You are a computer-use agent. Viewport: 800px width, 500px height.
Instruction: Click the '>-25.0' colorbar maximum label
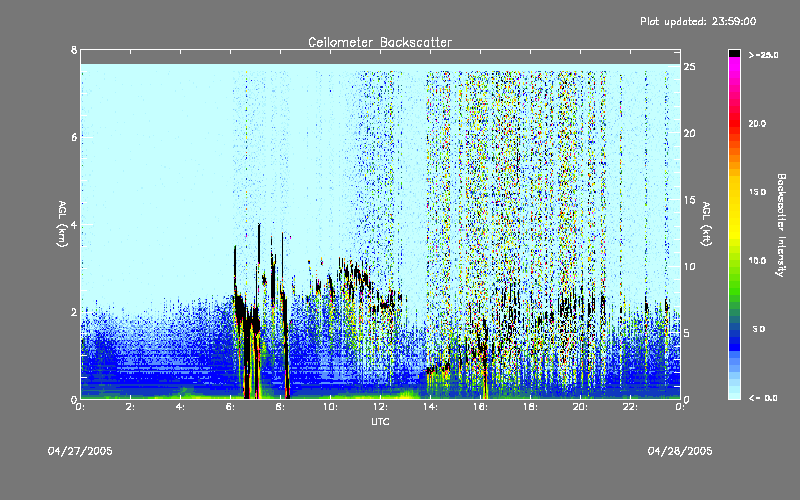click(x=763, y=55)
